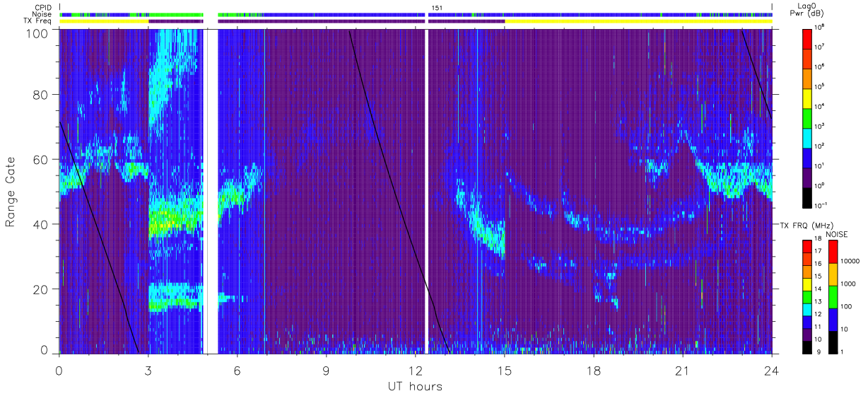
Task: Click the 18 tick on UT hours axis
Action: (x=594, y=370)
